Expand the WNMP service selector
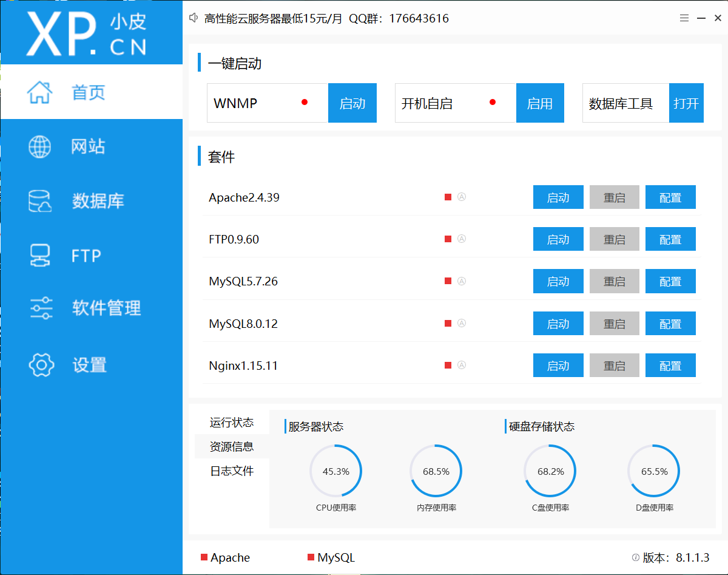Screen dimensions: 728x575 coord(267,103)
